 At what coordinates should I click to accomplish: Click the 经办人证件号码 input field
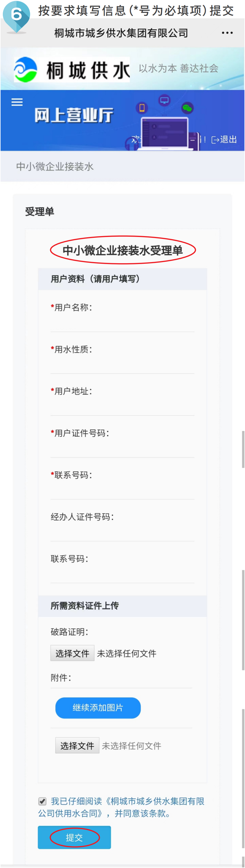point(122,531)
